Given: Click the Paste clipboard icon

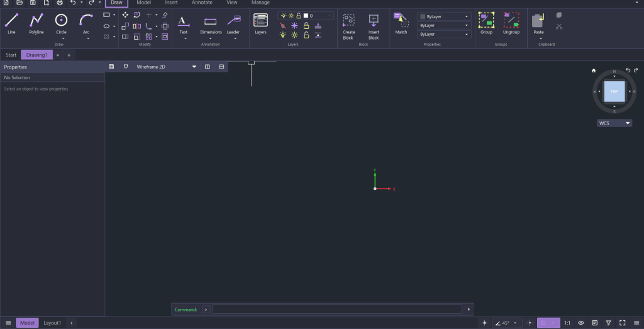Looking at the screenshot, I should click(x=538, y=21).
